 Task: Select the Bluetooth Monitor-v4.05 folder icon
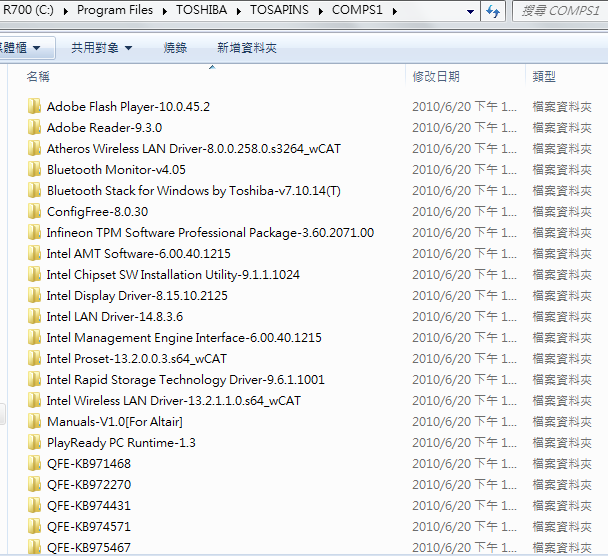pyautogui.click(x=35, y=169)
